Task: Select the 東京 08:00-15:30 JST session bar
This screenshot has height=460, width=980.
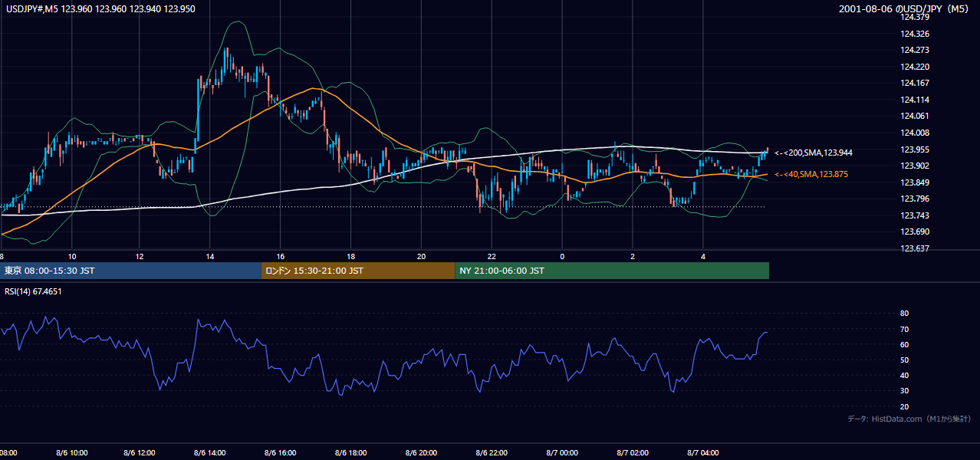Action: coord(130,271)
